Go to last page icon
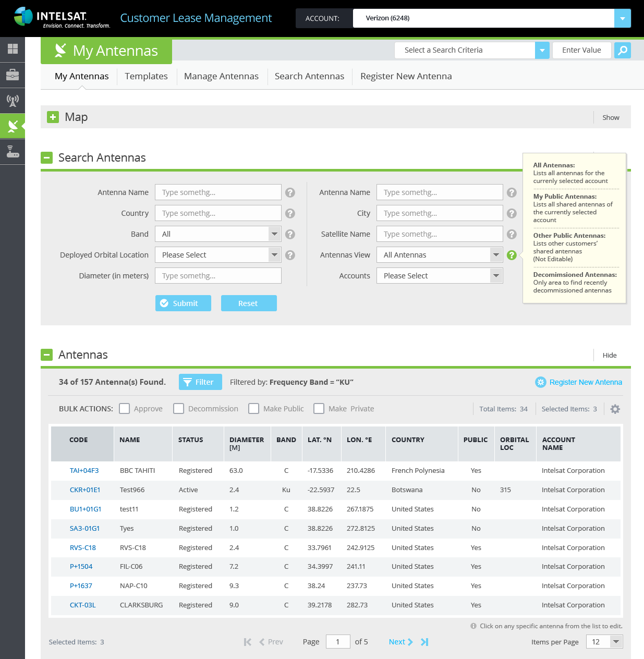644x659 pixels. tap(424, 642)
